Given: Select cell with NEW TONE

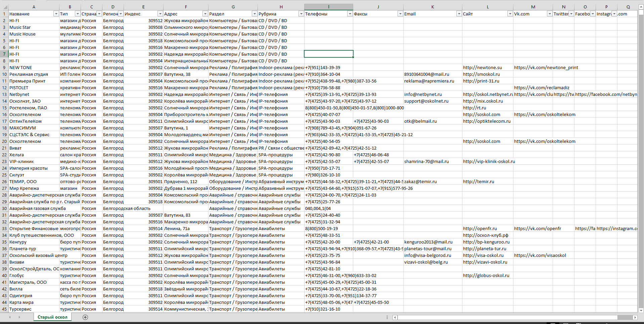Looking at the screenshot, I should (34, 67).
